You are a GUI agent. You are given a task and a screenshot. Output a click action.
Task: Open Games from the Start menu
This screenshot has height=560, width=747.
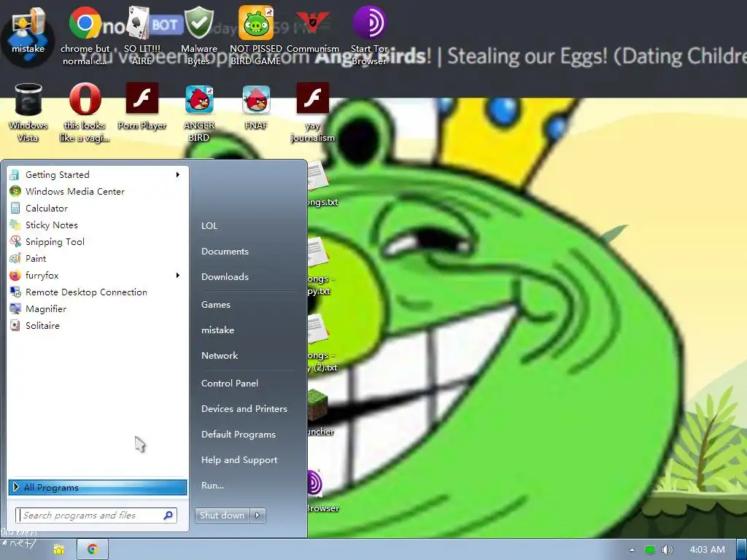216,305
